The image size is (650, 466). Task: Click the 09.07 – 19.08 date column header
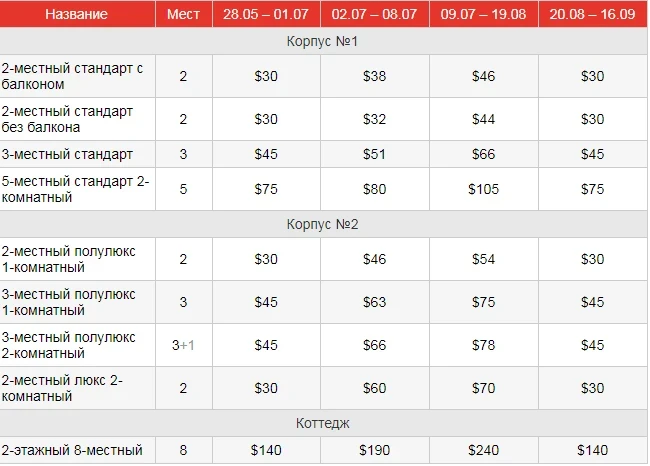(483, 14)
